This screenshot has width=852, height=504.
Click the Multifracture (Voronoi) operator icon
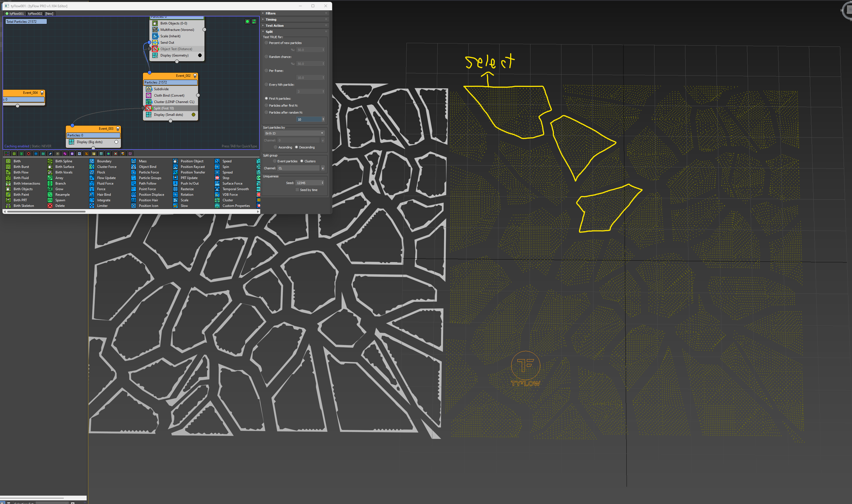tap(155, 30)
